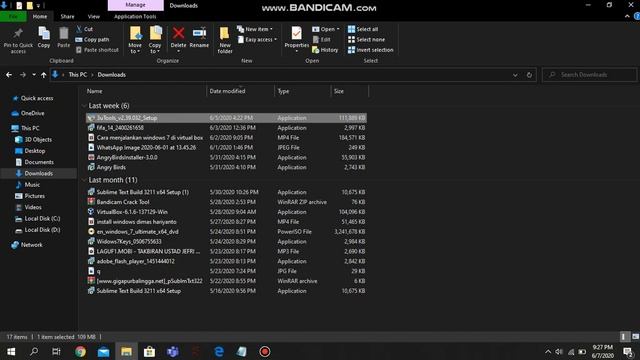Click the Manage contextual tab

click(x=136, y=5)
